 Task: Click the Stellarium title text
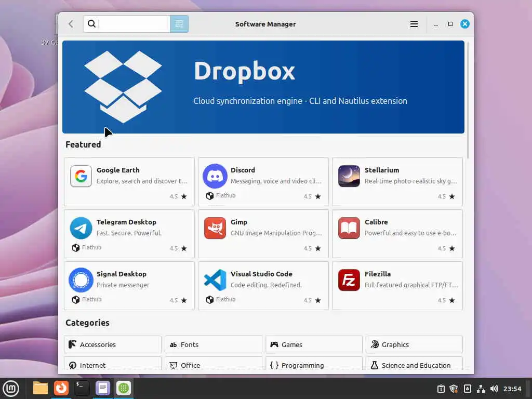pos(382,170)
